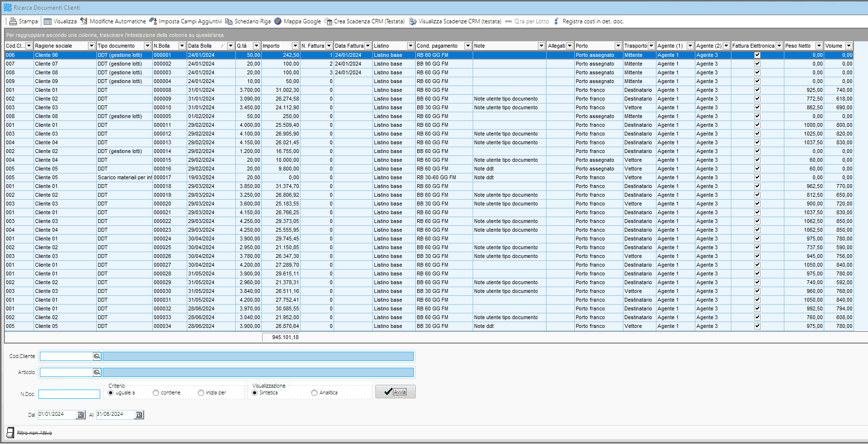This screenshot has width=868, height=444.
Task: Click the Cod.Cliente lookup icon
Action: [97, 357]
